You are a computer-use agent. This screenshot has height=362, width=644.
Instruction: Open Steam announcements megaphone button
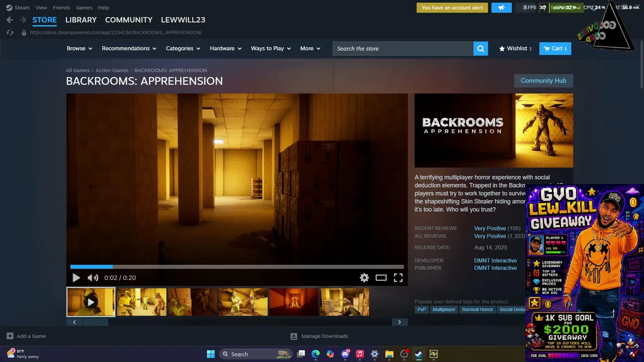click(501, 8)
